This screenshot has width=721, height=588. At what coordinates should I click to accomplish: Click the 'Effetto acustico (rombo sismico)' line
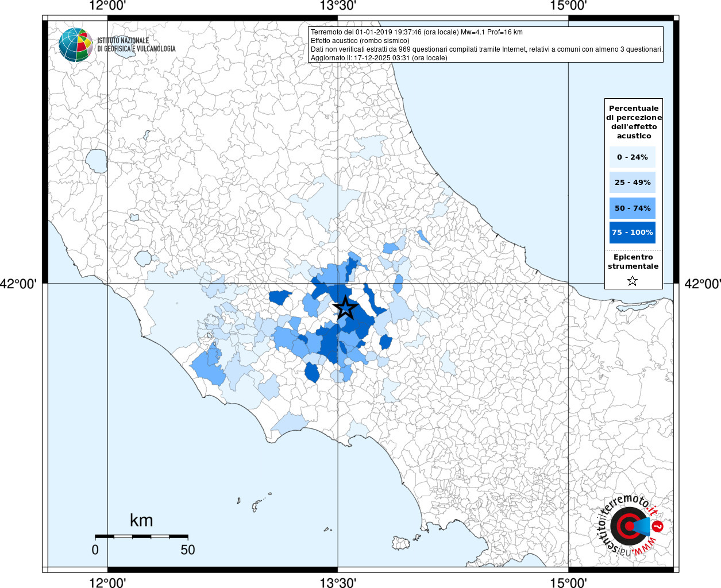360,41
